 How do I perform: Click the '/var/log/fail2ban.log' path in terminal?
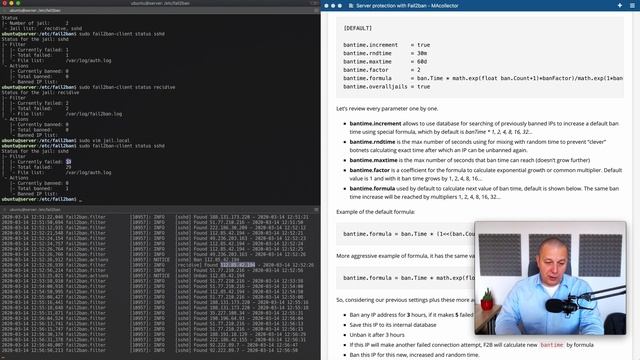coord(93,114)
